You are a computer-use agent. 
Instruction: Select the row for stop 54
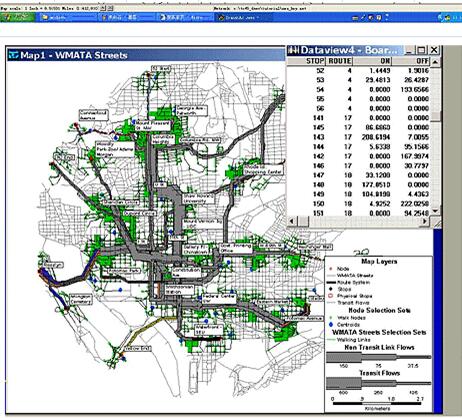click(x=359, y=89)
